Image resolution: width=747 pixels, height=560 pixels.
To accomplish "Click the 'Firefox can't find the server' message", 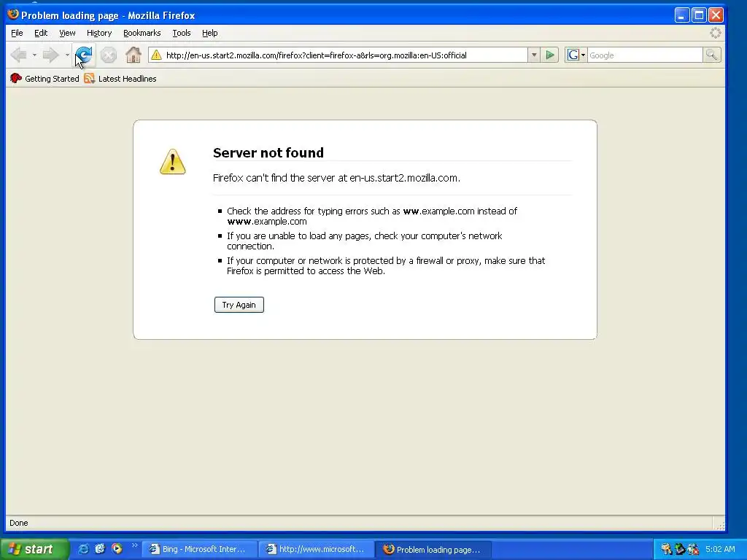I will click(x=336, y=178).
